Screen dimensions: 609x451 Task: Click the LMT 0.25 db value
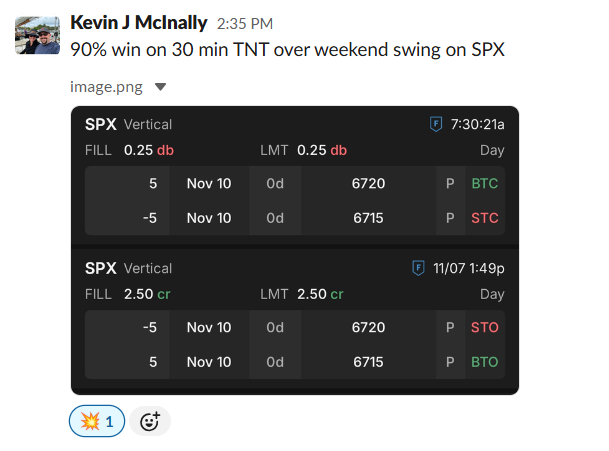[322, 150]
